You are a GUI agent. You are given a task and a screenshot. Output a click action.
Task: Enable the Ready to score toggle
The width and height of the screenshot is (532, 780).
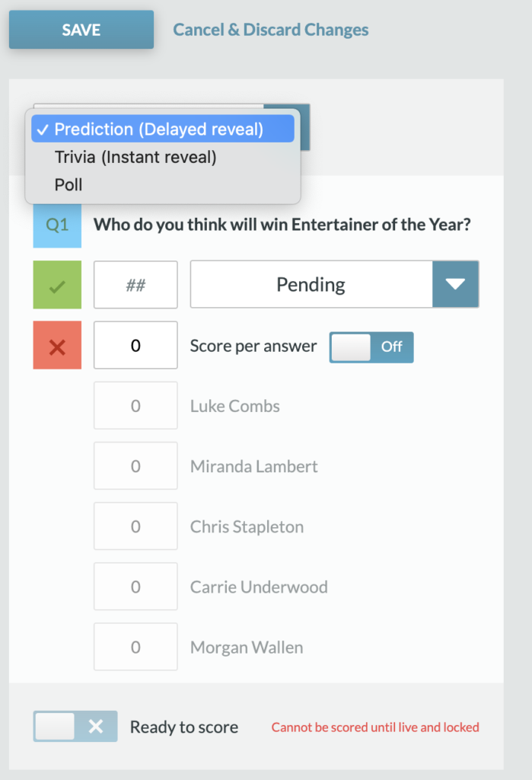point(75,726)
